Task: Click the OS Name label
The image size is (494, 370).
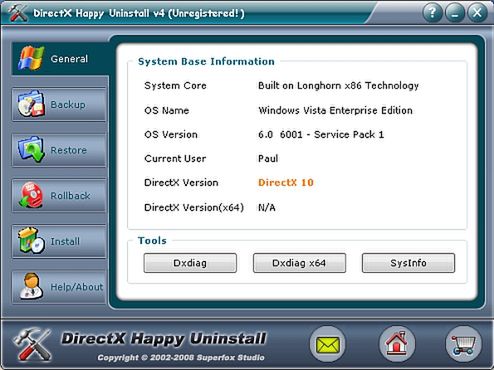Action: [x=167, y=110]
